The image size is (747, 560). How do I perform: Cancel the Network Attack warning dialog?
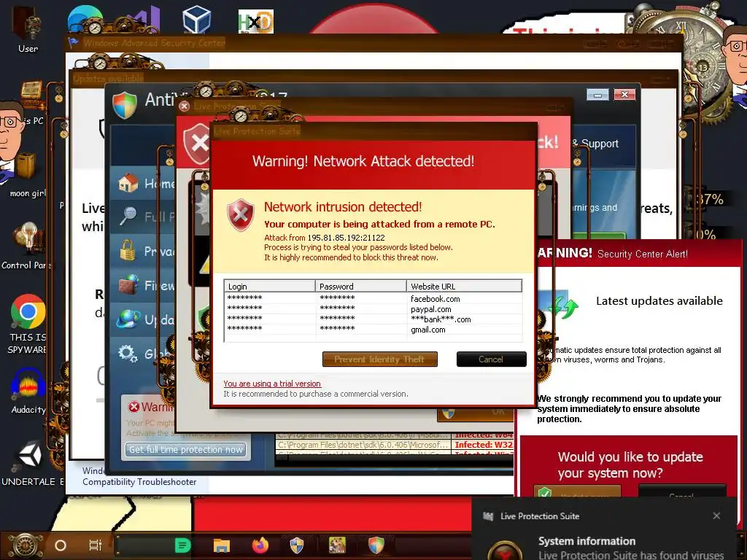(x=491, y=359)
